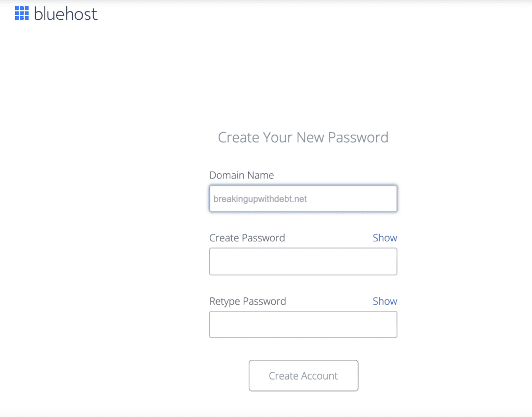Click the Domain Name label
The height and width of the screenshot is (417, 532).
click(x=242, y=175)
